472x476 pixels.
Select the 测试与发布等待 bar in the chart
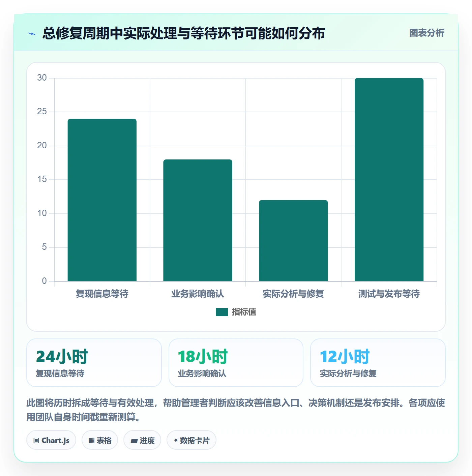tap(389, 180)
